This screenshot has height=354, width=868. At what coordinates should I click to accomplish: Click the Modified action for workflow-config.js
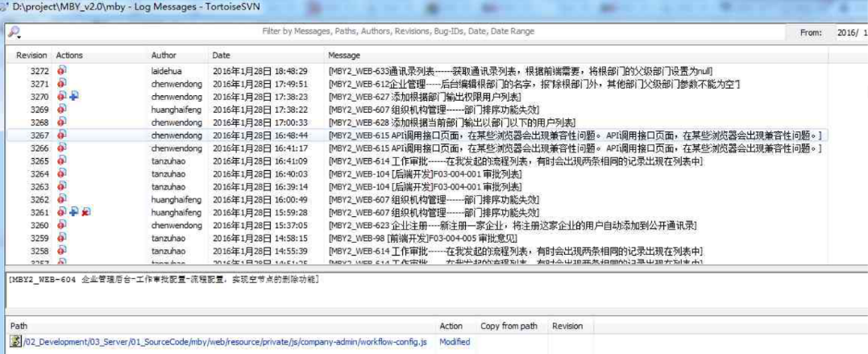(455, 342)
